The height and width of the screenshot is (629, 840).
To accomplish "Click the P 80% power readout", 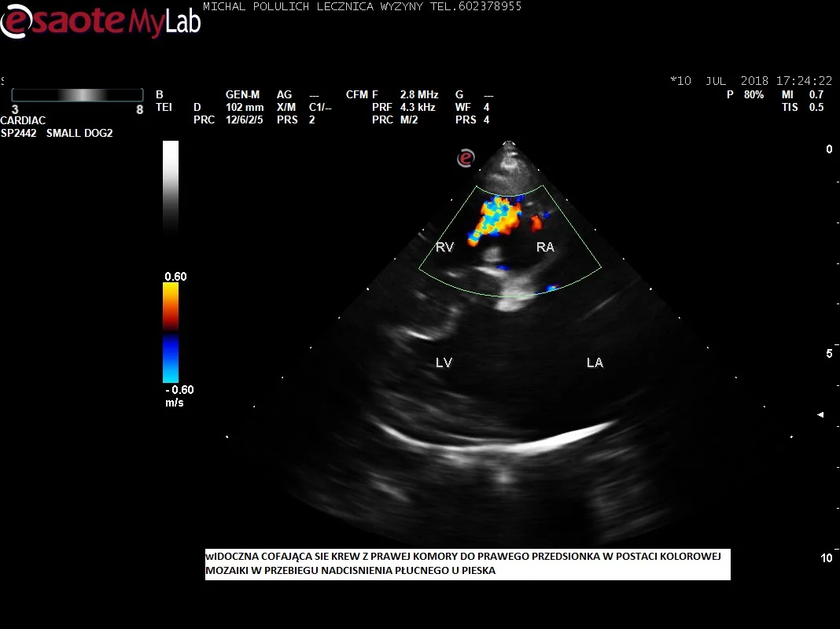I will (745, 94).
